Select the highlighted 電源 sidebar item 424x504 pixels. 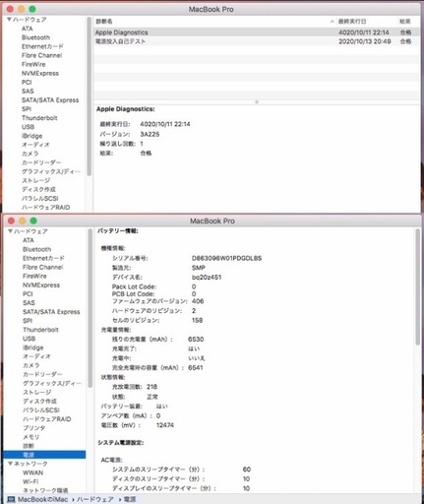click(44, 455)
